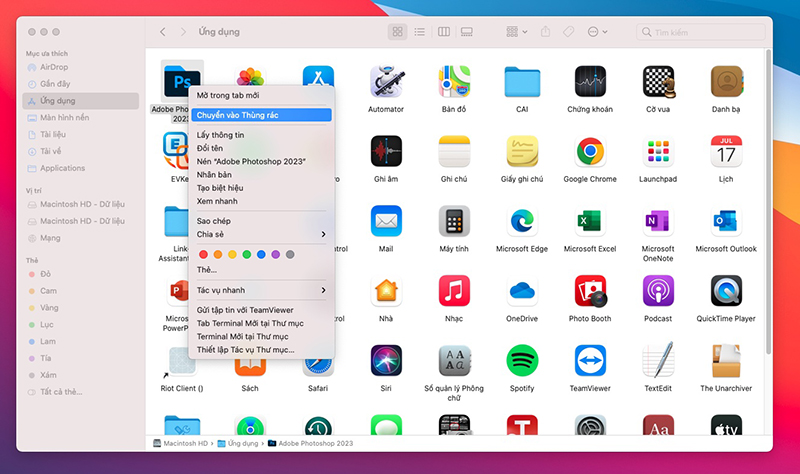Image resolution: width=800 pixels, height=474 pixels.
Task: Open the Nhà home app
Action: 386,291
